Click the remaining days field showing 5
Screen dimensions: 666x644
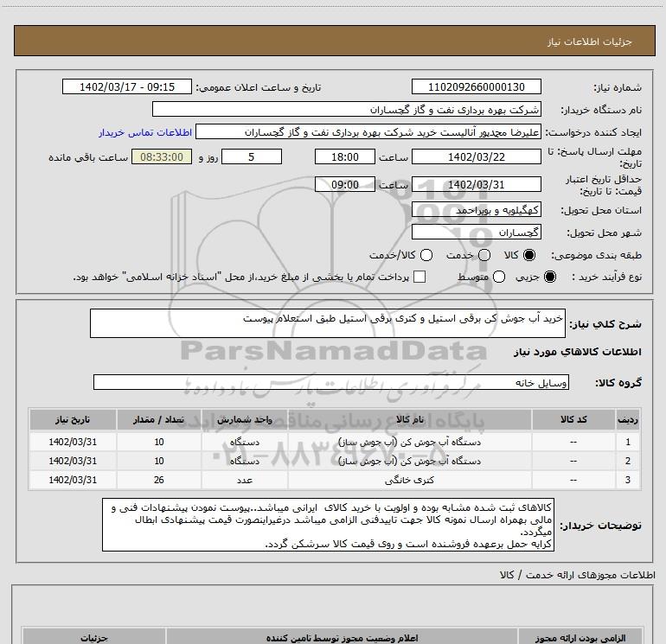pyautogui.click(x=252, y=157)
